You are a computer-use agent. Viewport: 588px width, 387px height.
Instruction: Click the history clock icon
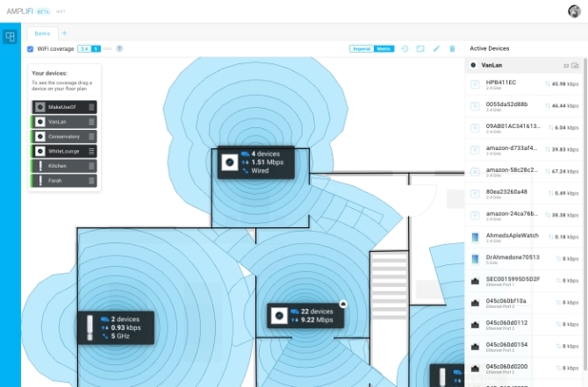(x=405, y=49)
